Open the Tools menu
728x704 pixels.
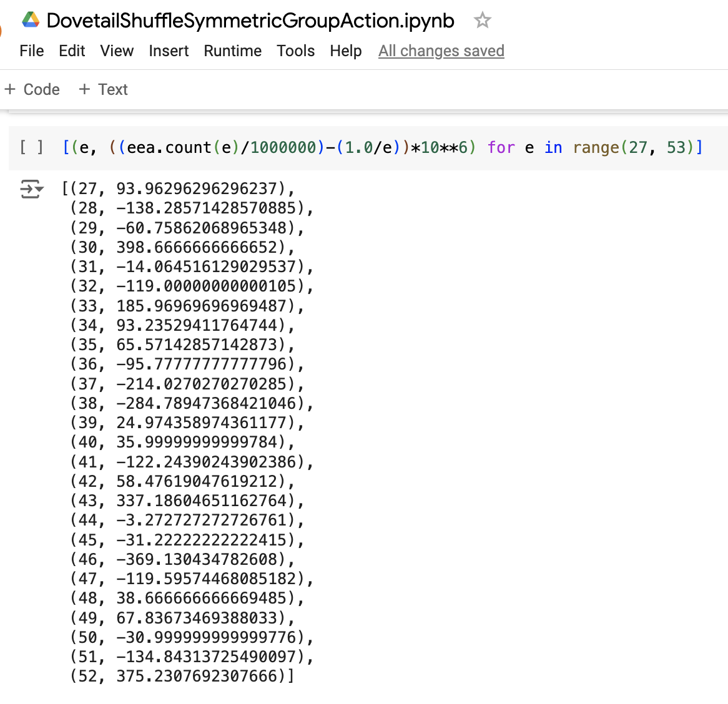[295, 51]
